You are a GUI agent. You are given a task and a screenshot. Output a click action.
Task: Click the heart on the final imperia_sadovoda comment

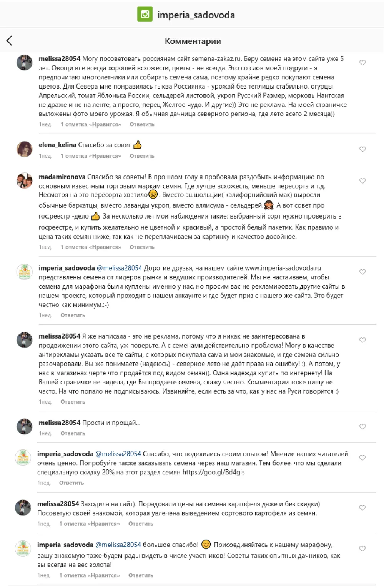click(x=362, y=549)
